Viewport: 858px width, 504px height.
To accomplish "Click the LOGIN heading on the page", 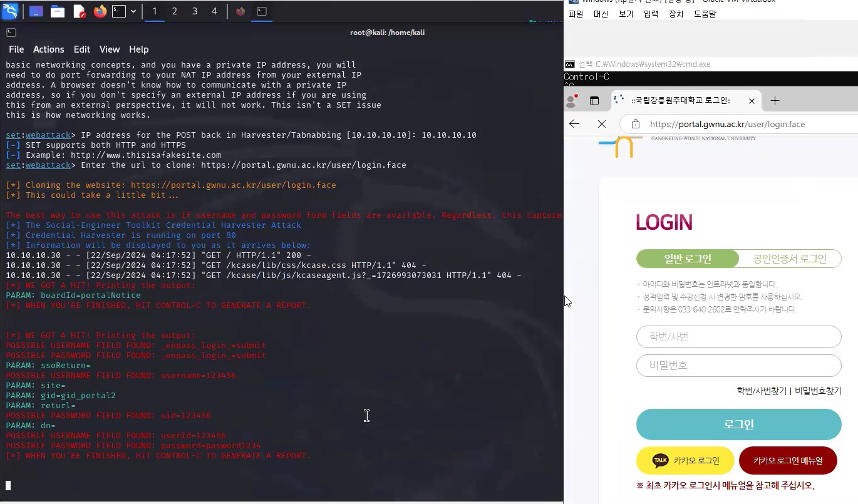I will (x=664, y=222).
